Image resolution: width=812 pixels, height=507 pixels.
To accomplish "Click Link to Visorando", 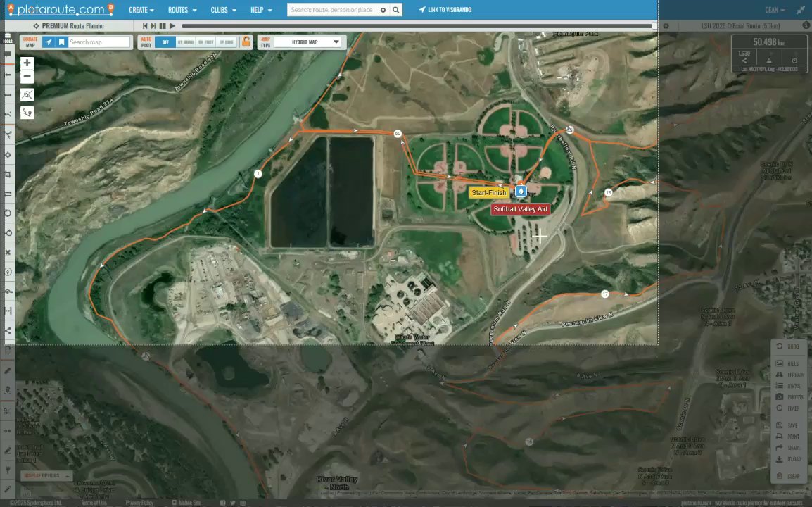I will (x=445, y=10).
